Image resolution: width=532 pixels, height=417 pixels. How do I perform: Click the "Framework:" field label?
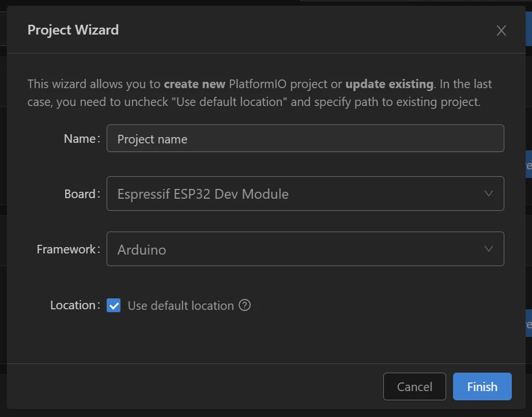[68, 249]
